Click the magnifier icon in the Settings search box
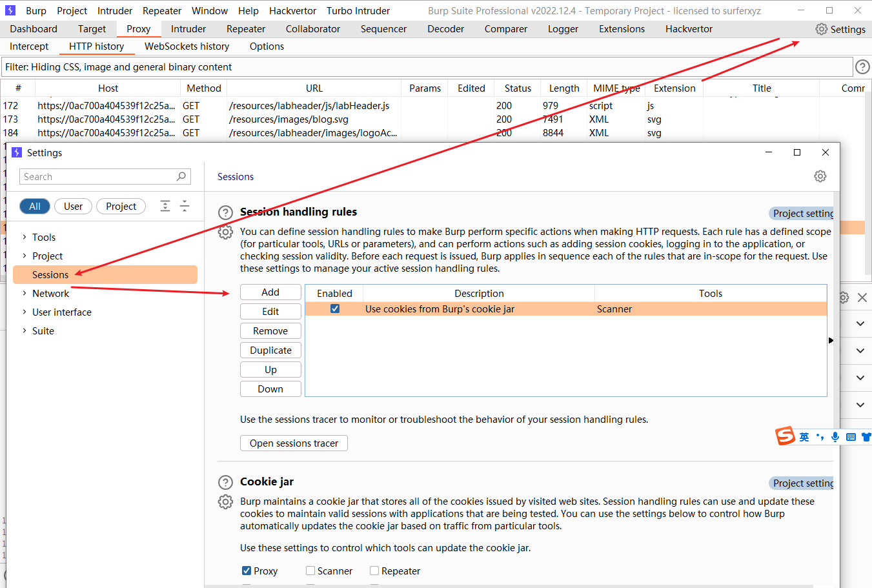 pyautogui.click(x=181, y=176)
